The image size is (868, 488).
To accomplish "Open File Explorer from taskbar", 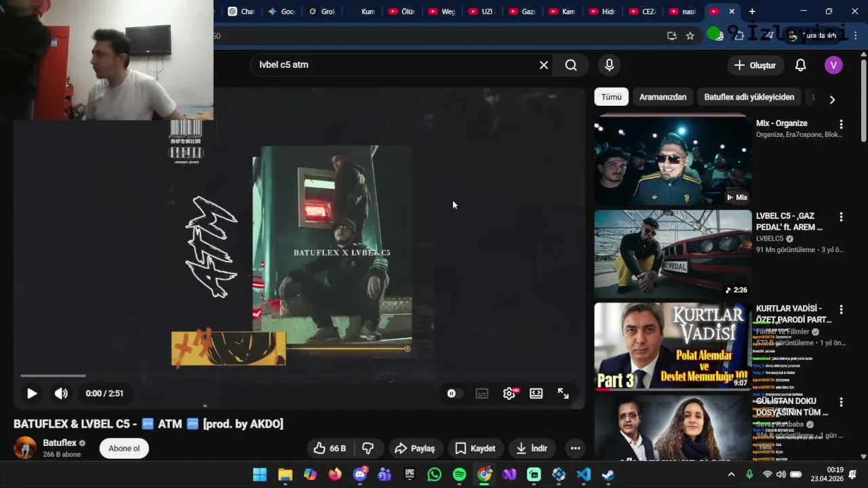I will (285, 474).
